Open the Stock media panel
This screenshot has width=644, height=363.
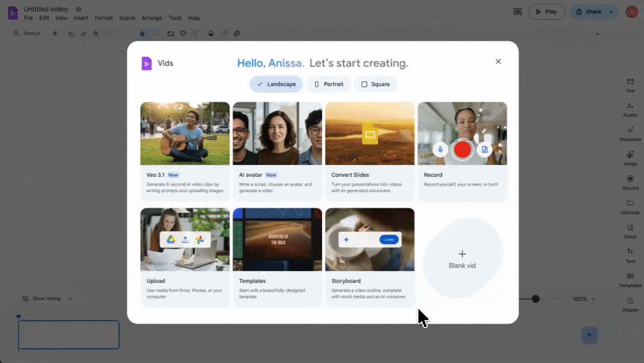point(630,231)
